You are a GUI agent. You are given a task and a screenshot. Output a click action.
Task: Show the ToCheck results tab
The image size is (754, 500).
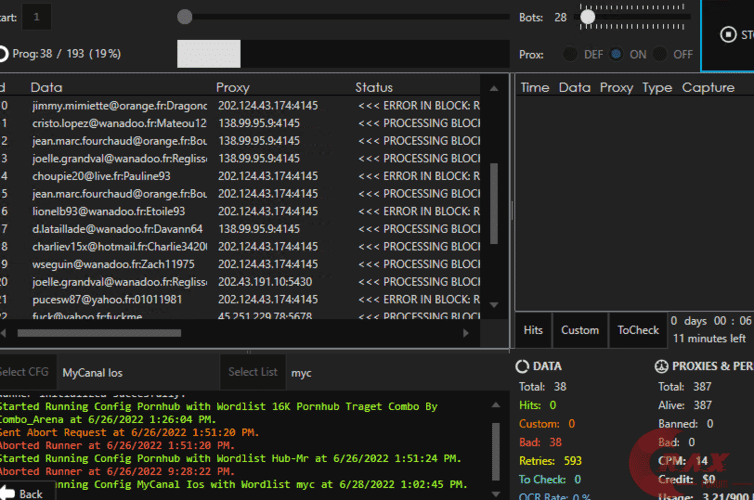638,330
